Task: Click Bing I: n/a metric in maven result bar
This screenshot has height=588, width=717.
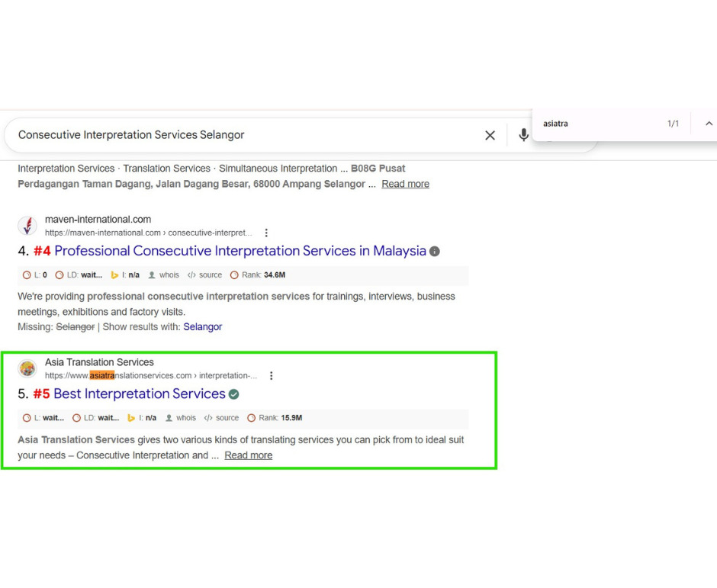Action: coord(125,275)
